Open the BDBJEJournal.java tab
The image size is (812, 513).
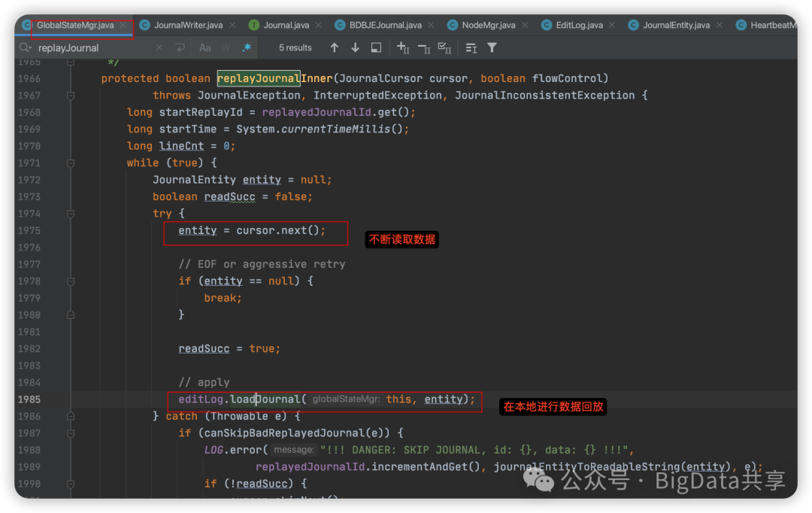click(385, 25)
